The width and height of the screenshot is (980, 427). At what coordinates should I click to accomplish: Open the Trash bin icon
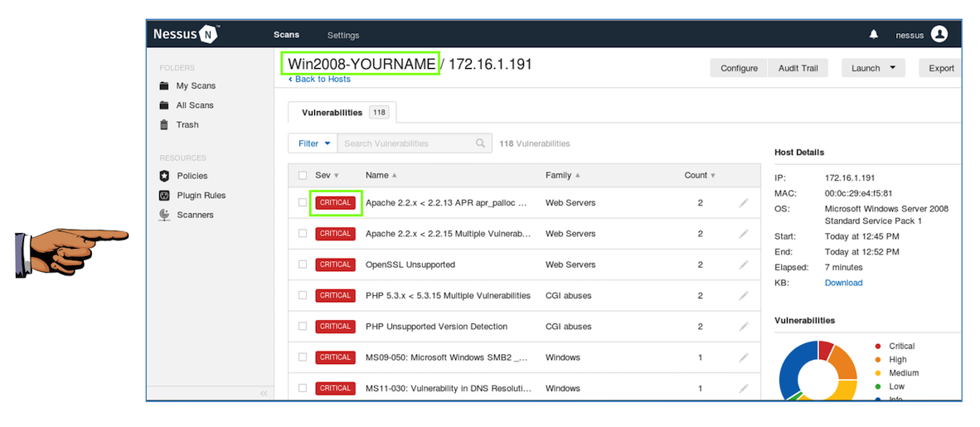click(164, 124)
